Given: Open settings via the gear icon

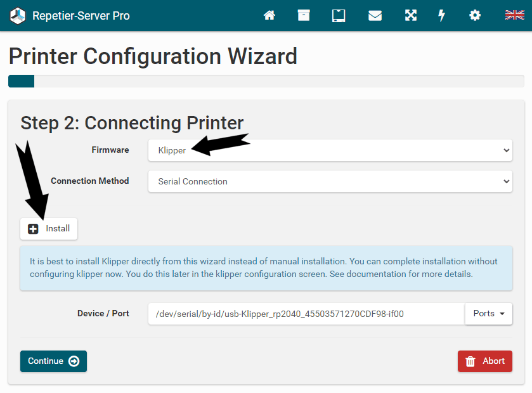Looking at the screenshot, I should [475, 15].
